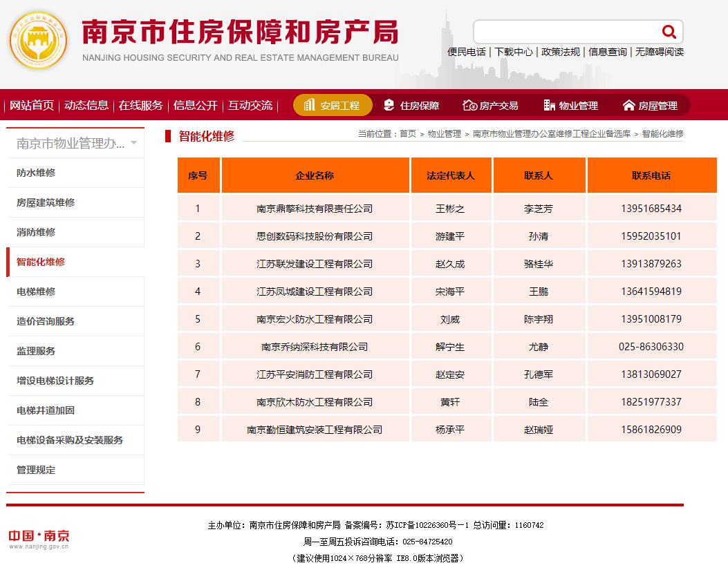Click contact name 孔德军

coord(539,374)
